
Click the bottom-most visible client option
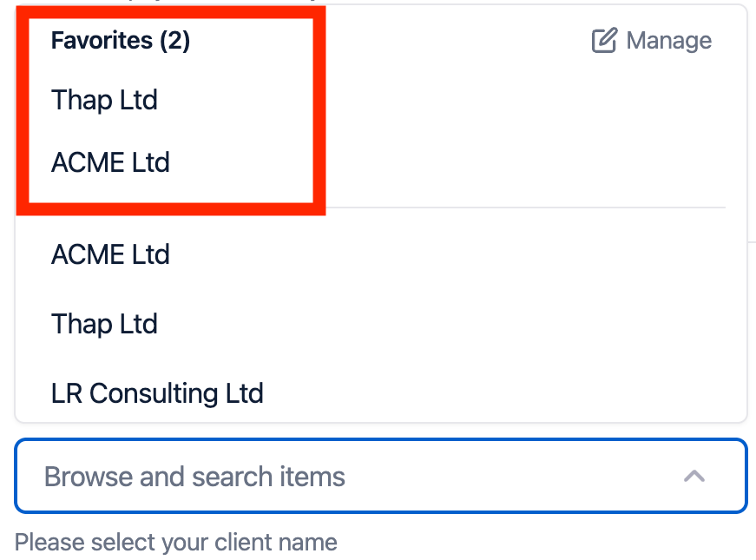point(157,393)
